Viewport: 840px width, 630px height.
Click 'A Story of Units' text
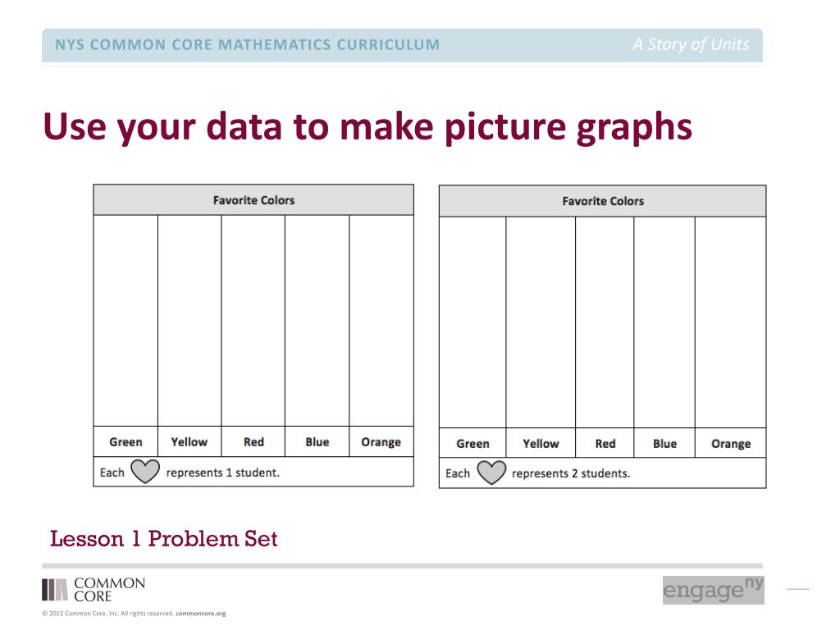point(690,45)
